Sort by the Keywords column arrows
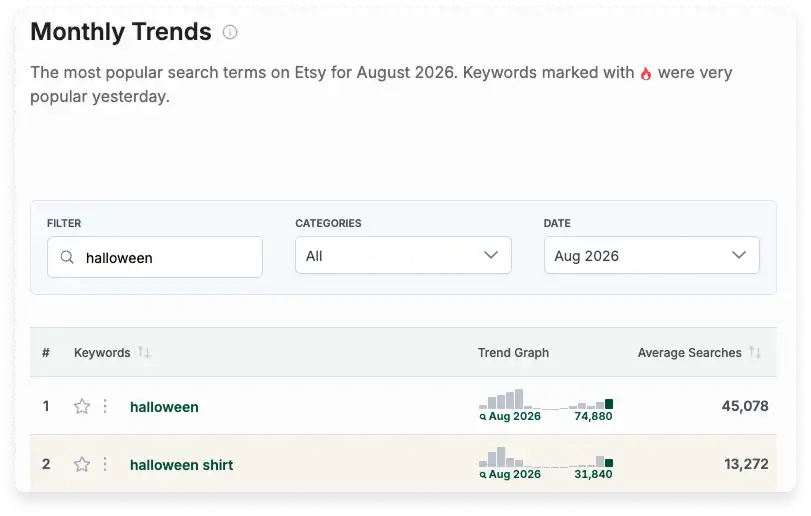Viewport: 811px width, 516px height. [x=144, y=353]
